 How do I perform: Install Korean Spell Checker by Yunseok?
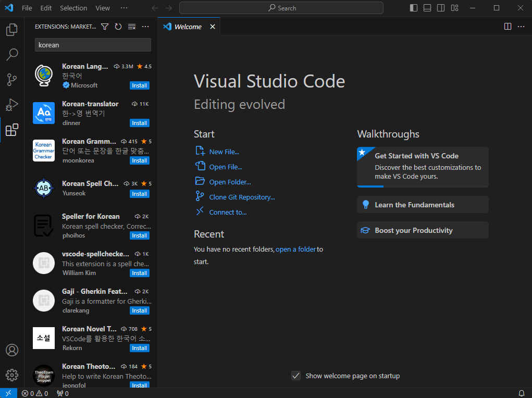click(x=140, y=194)
